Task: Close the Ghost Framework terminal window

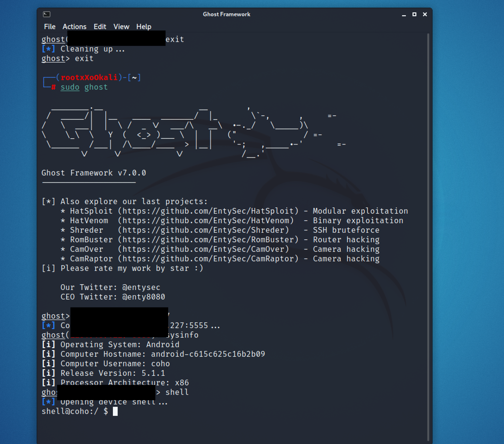Action: pyautogui.click(x=425, y=14)
